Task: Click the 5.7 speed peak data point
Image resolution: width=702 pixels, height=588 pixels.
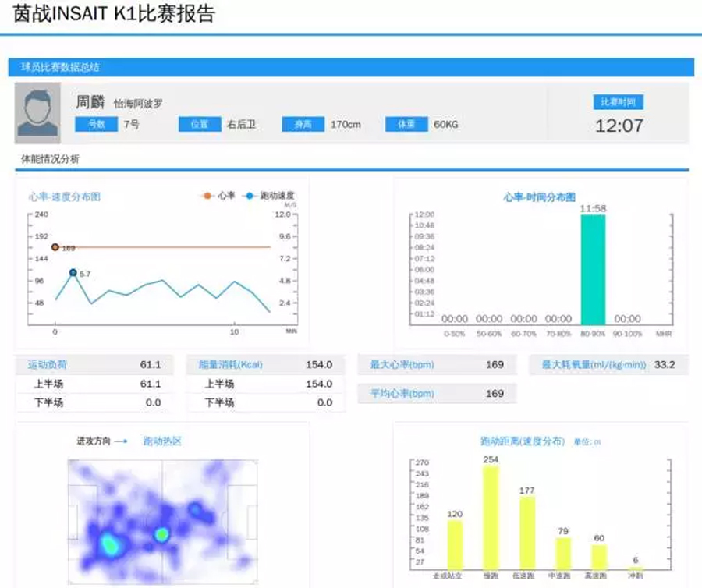Action: coord(73,273)
